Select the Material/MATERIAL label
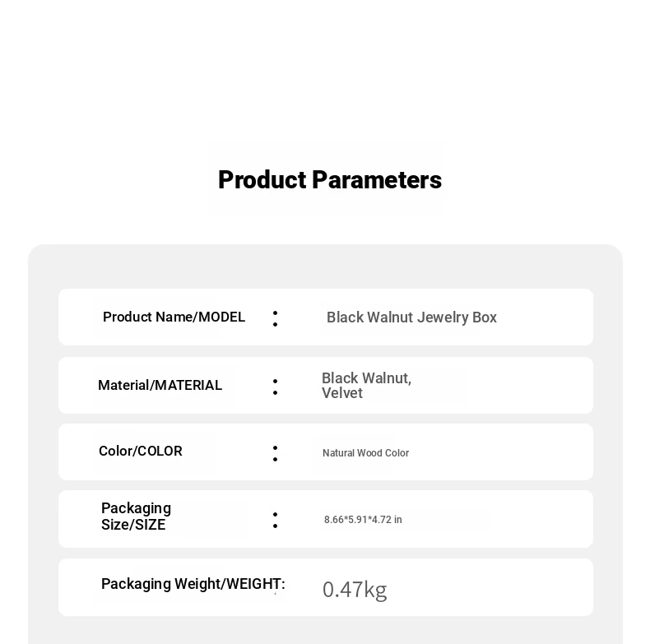 (x=160, y=386)
